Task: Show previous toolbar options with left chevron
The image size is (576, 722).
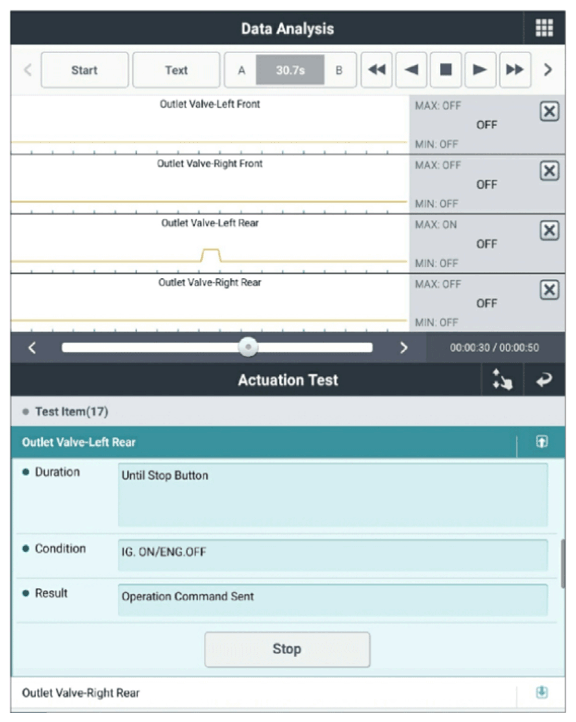Action: 28,70
